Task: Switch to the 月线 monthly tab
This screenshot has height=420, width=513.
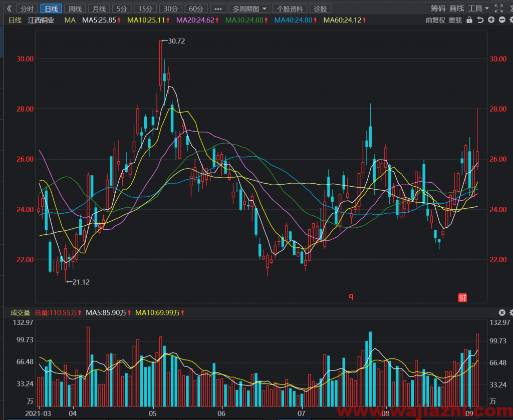Action: [x=99, y=9]
